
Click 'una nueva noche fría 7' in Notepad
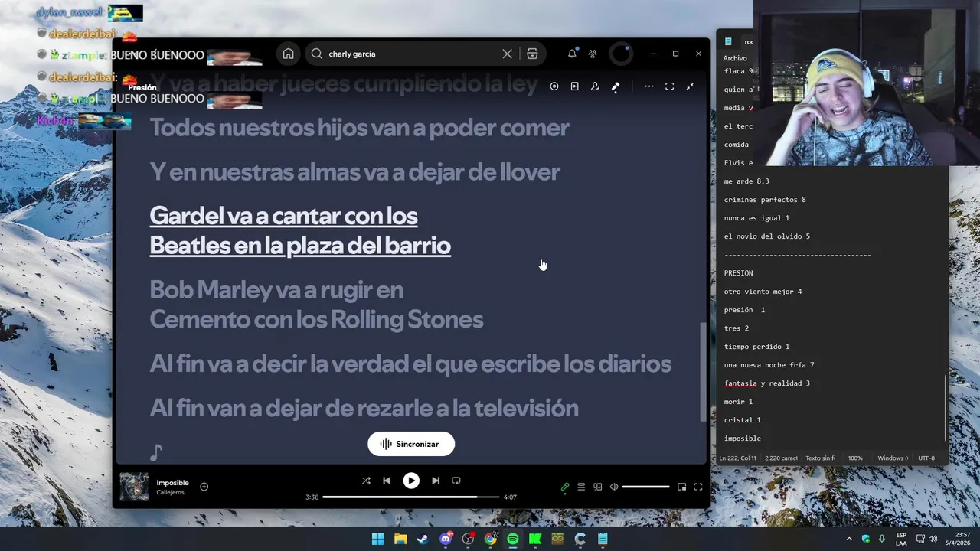[769, 365]
